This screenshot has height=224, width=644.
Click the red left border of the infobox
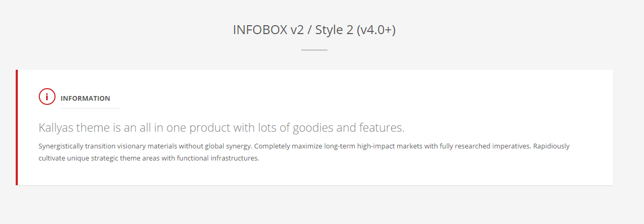tap(17, 127)
